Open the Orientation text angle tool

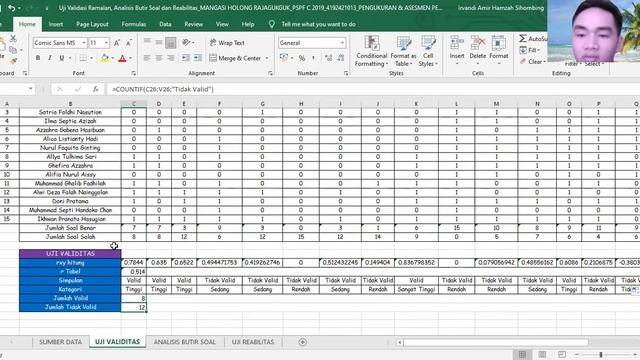pyautogui.click(x=187, y=42)
